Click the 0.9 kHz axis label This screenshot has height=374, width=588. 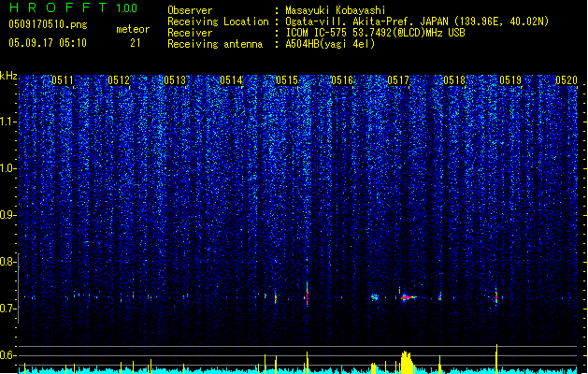click(8, 215)
